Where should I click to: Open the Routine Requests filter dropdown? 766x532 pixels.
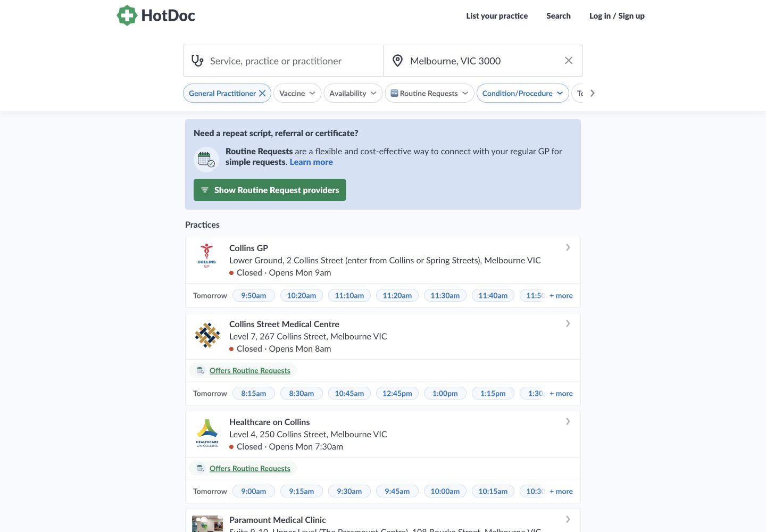(429, 93)
